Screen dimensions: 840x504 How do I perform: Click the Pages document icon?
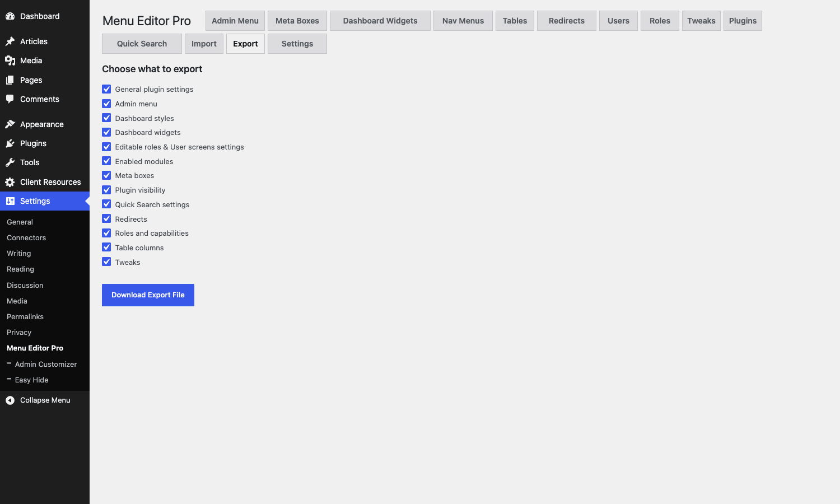pyautogui.click(x=10, y=80)
